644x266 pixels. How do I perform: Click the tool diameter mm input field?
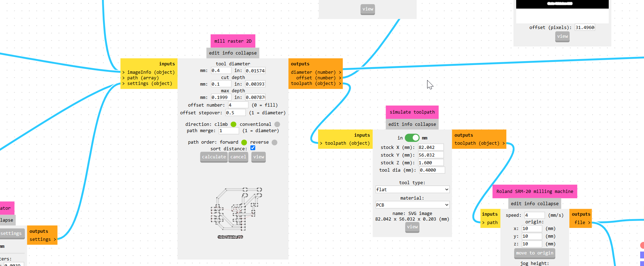tap(221, 71)
